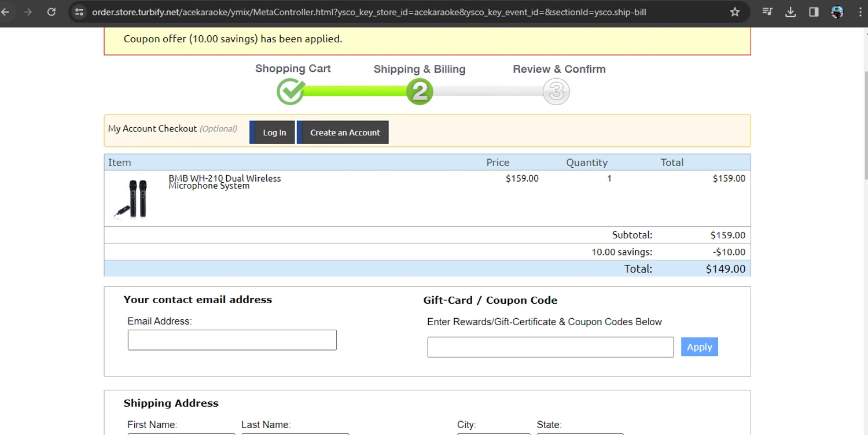Open site information icon in address bar
This screenshot has width=868, height=435.
[x=79, y=12]
